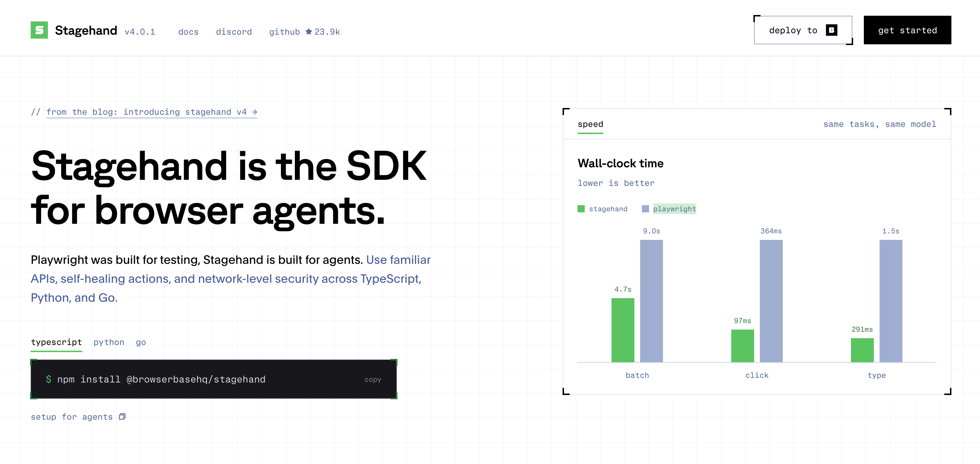Click the playwright click bar labeled 364ms
Screen dimensions: 980x464
point(771,301)
